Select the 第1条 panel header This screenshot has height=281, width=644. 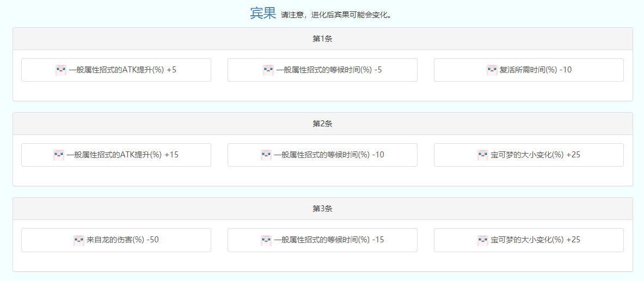click(x=322, y=39)
